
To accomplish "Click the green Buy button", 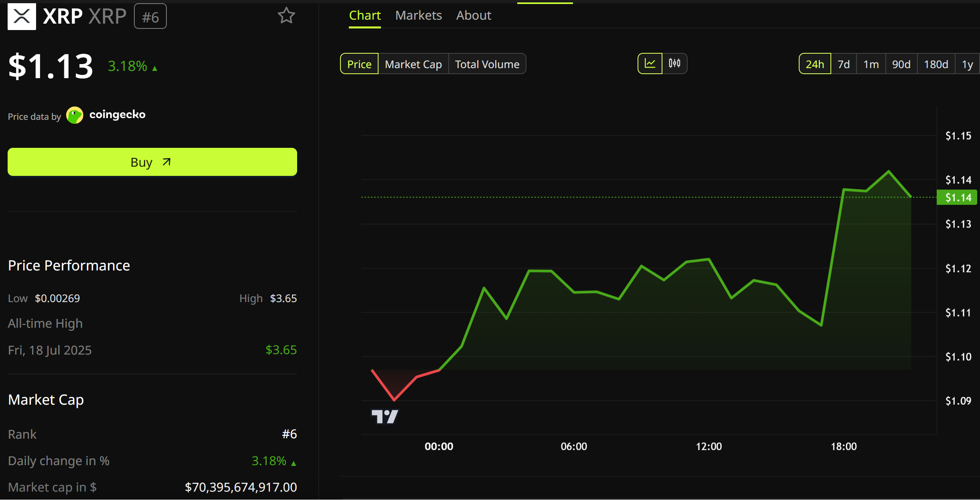I will 152,162.
